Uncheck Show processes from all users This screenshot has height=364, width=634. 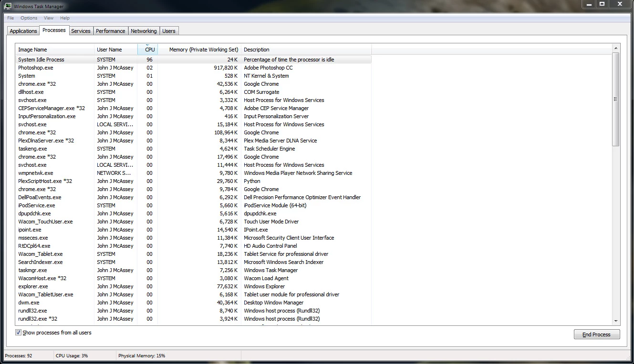18,333
